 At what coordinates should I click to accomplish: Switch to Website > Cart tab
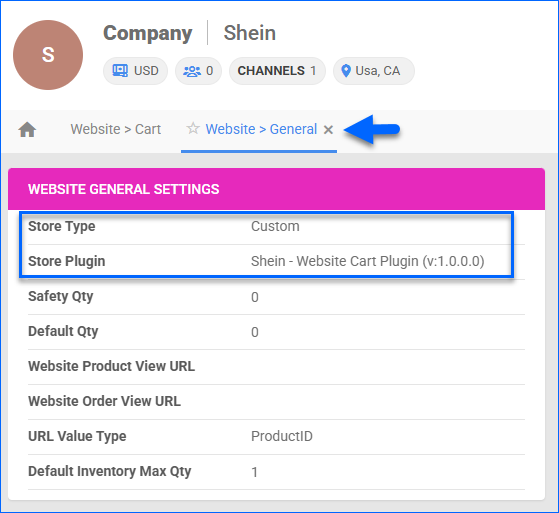coord(116,129)
